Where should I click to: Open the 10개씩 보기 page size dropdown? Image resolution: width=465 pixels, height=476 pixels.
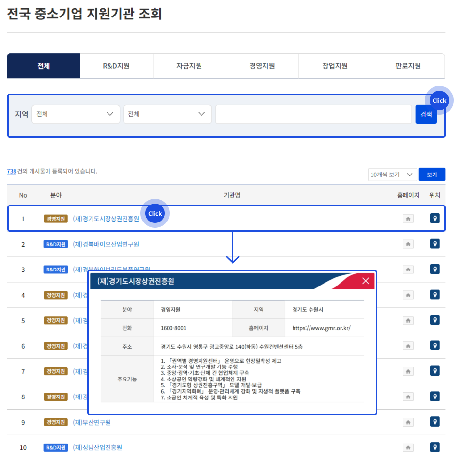pos(392,175)
